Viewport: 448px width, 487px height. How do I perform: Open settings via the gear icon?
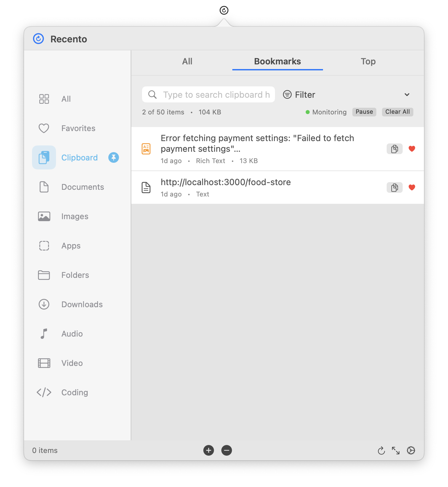point(411,450)
